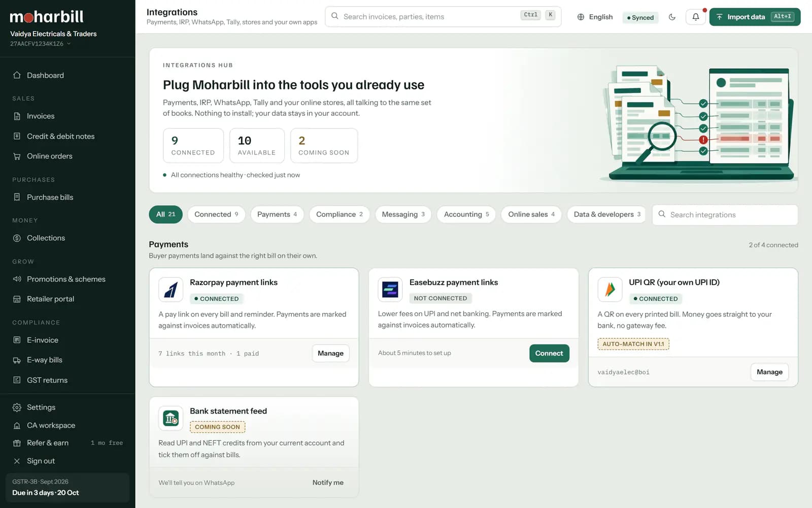Click the UPI QR logo icon
This screenshot has height=508, width=812.
coord(610,290)
